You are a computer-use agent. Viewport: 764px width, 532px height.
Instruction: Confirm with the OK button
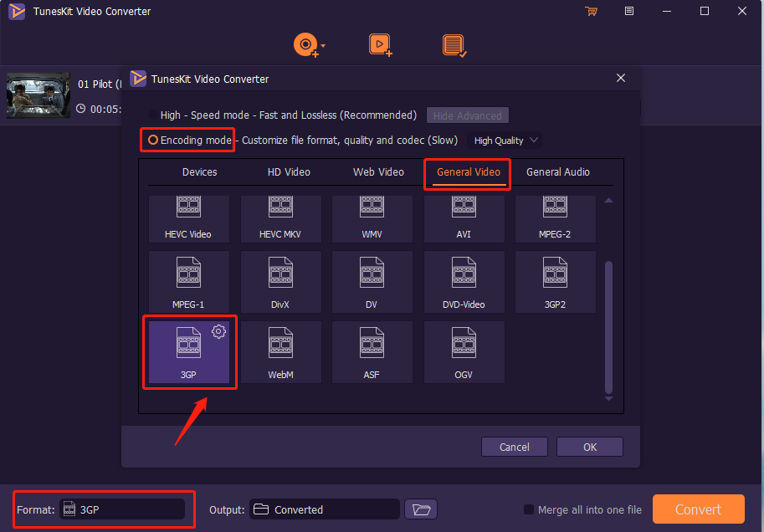point(590,447)
